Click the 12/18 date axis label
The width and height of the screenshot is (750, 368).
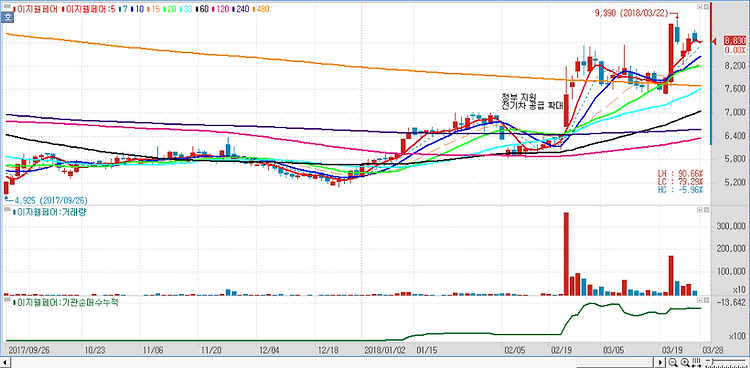328,349
